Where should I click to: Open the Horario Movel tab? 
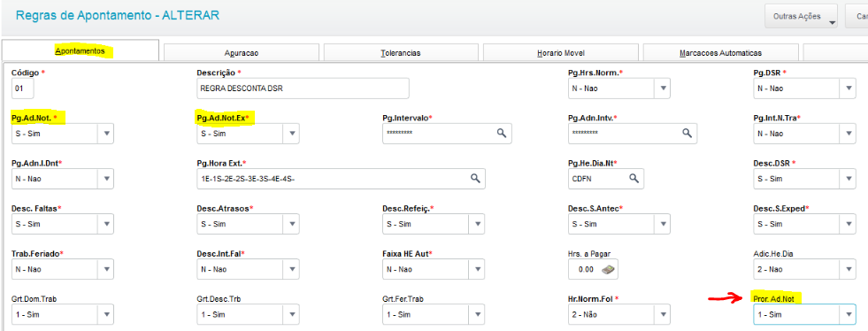pos(560,53)
